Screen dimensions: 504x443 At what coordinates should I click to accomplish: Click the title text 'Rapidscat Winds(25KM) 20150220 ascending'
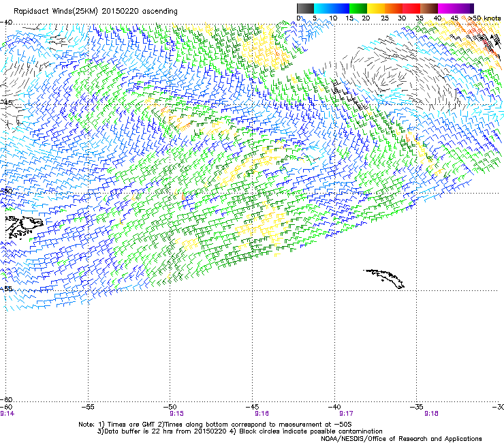pos(95,12)
